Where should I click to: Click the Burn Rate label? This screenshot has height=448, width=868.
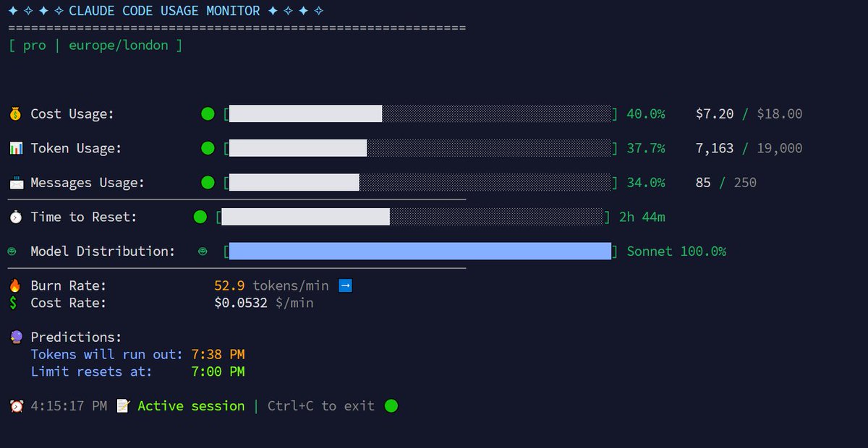point(69,285)
